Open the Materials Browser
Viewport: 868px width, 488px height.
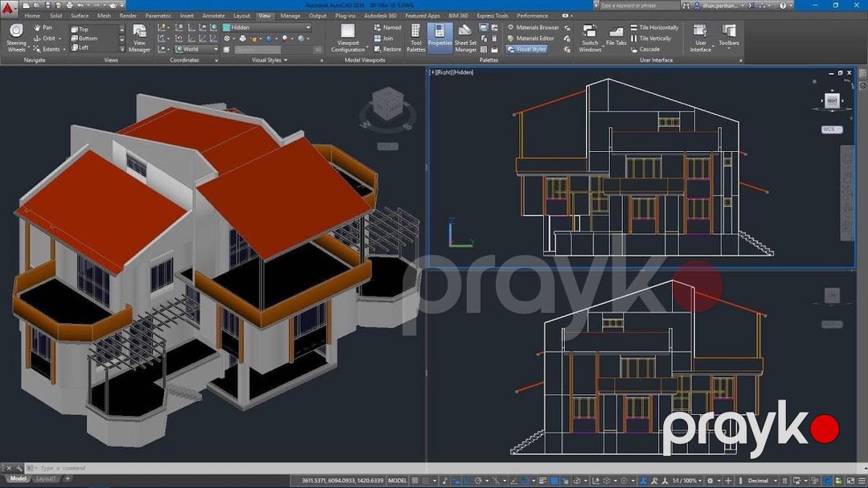point(533,27)
